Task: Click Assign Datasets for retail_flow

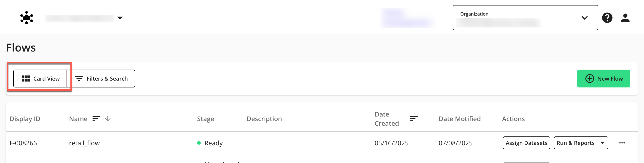Action: [x=526, y=143]
